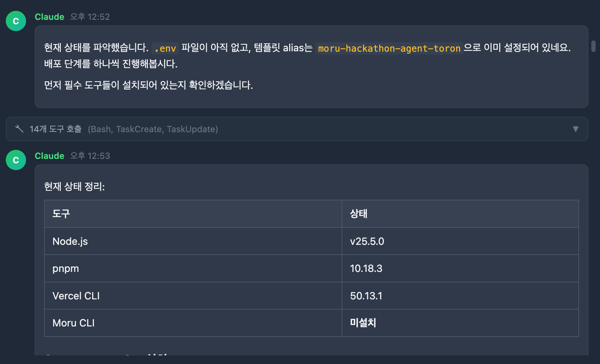
Task: Click Claude's avatar on the 12:53 message
Action: coord(16,160)
